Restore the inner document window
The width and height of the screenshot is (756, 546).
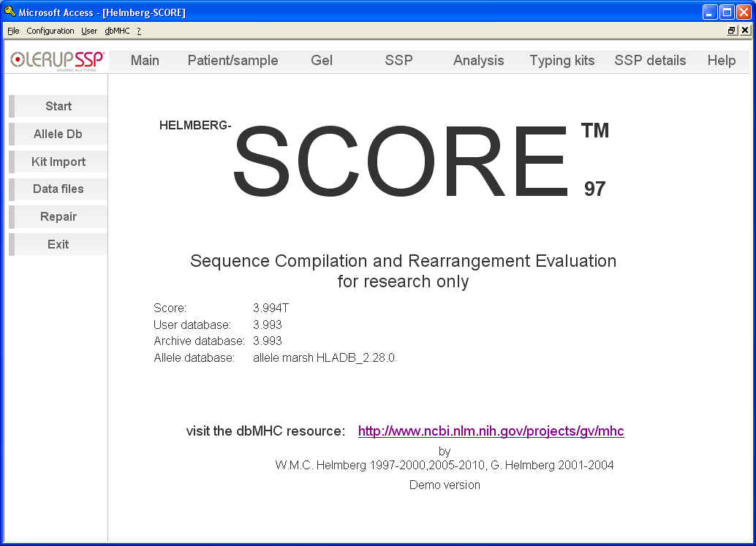pos(732,31)
